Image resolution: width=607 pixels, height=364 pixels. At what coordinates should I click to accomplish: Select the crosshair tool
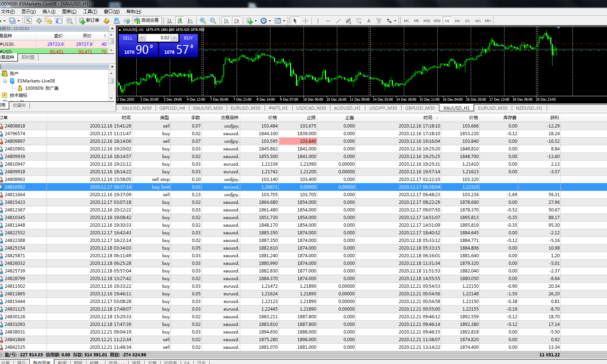[305, 21]
